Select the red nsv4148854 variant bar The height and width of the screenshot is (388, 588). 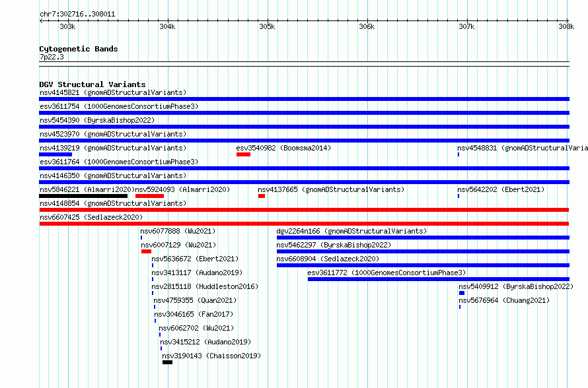point(304,210)
